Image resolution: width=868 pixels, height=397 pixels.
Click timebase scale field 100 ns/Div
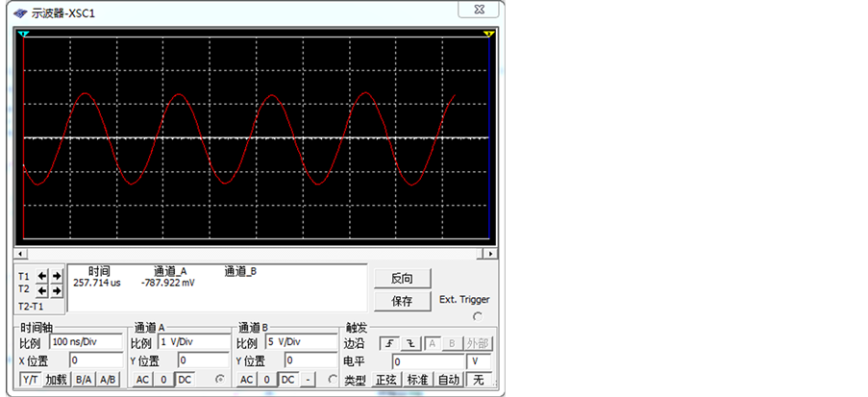[86, 342]
